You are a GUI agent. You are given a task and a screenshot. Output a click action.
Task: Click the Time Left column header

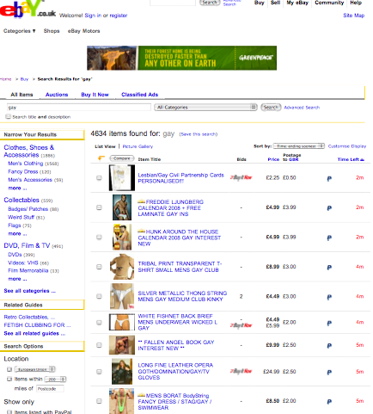pos(351,159)
